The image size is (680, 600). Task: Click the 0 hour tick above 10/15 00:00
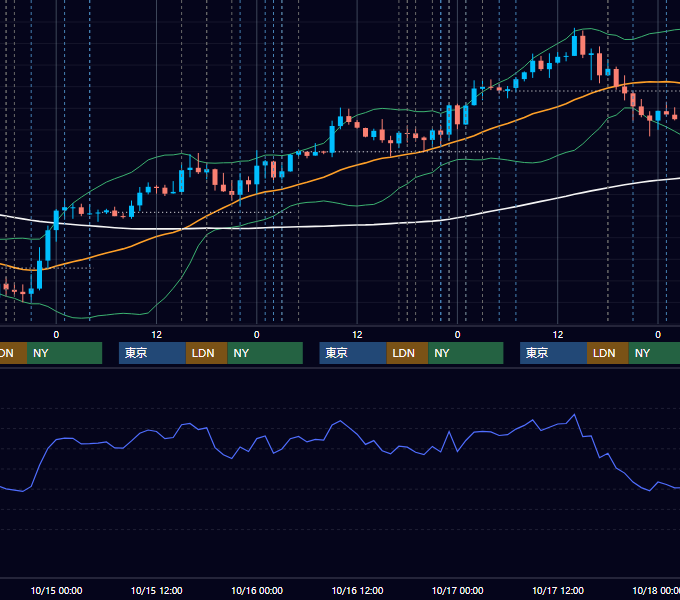click(56, 335)
